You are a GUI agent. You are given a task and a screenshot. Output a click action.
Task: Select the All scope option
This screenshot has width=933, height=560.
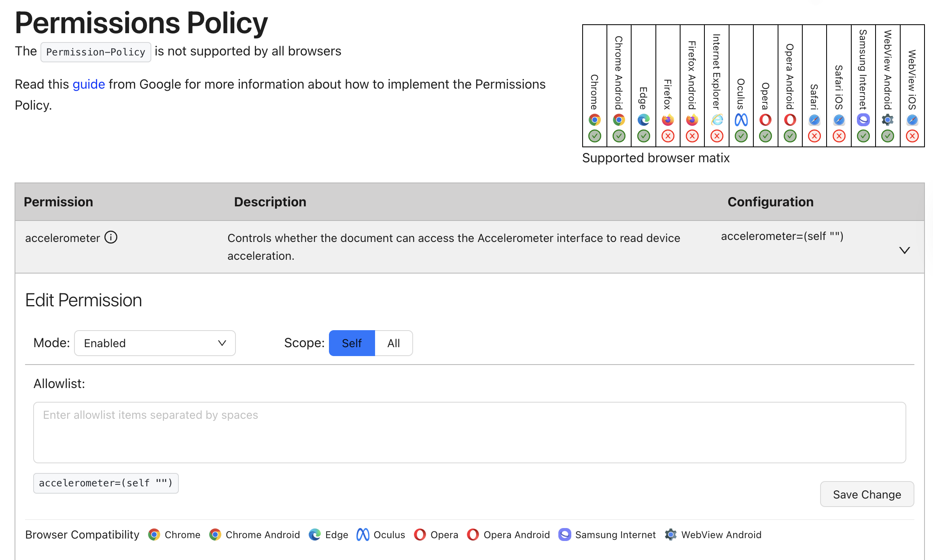pos(393,343)
